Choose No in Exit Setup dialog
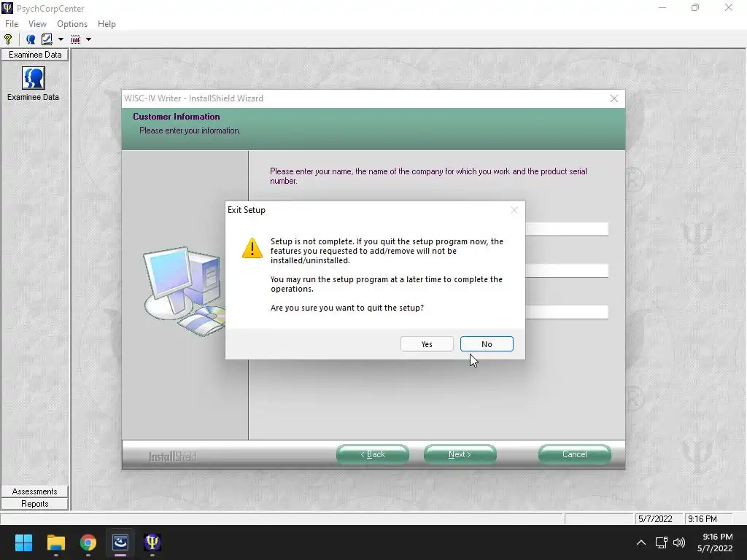747x560 pixels. [487, 344]
